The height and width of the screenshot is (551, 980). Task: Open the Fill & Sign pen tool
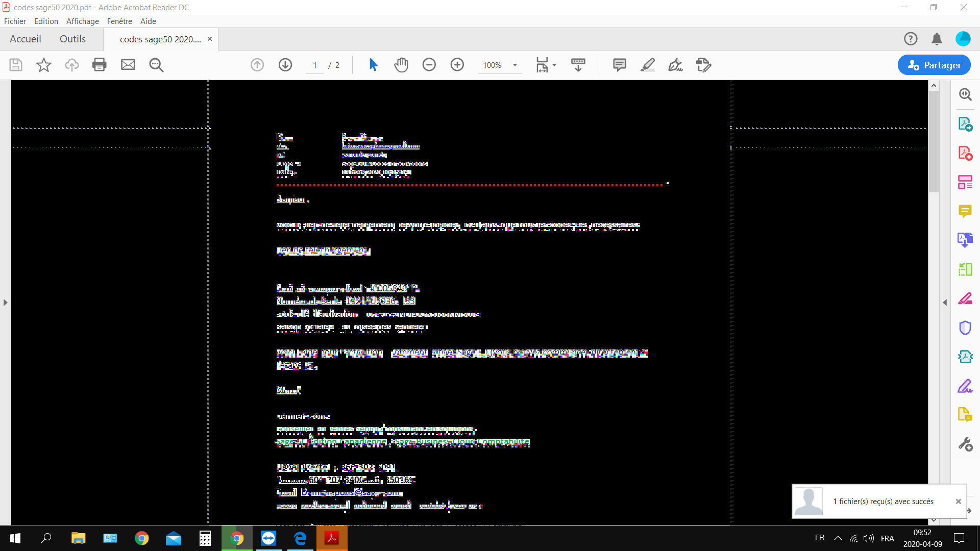pos(675,65)
